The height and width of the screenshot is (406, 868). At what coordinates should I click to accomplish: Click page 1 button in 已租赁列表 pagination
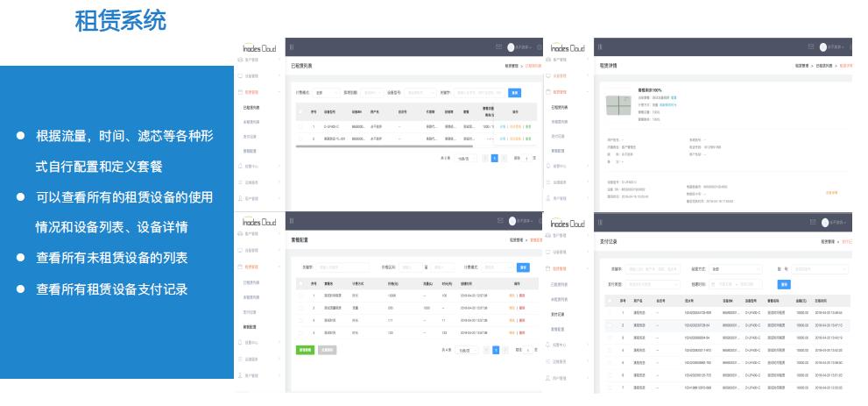click(x=495, y=159)
